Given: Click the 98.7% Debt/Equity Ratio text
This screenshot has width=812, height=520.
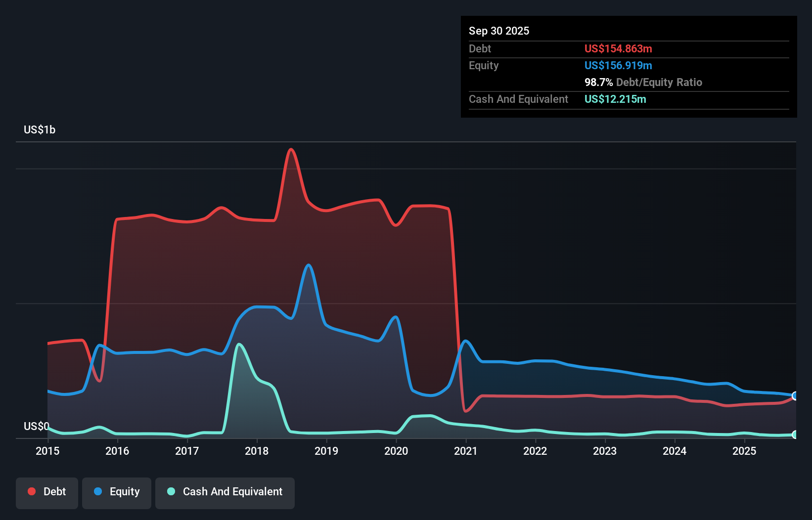Looking at the screenshot, I should pyautogui.click(x=643, y=82).
